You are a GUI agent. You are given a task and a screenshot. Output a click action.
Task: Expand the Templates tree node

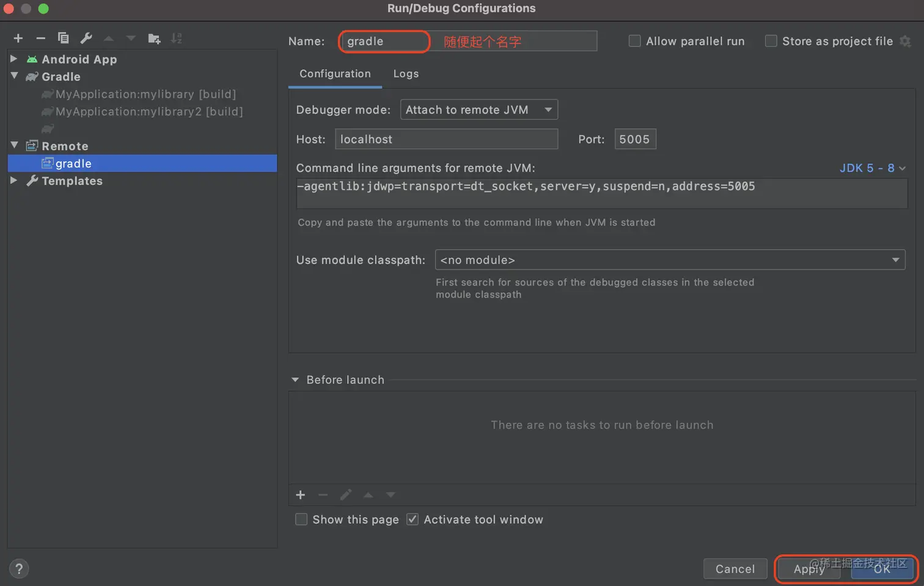(14, 180)
